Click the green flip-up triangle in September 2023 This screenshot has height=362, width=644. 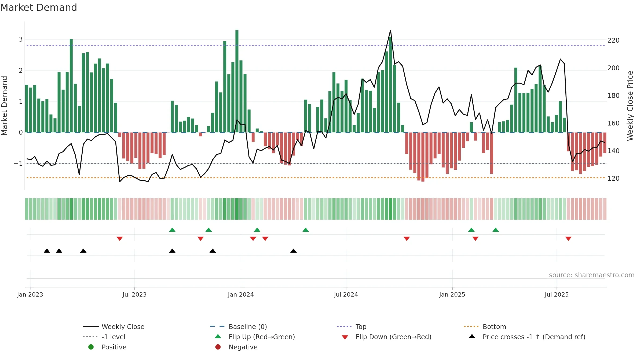tap(172, 230)
